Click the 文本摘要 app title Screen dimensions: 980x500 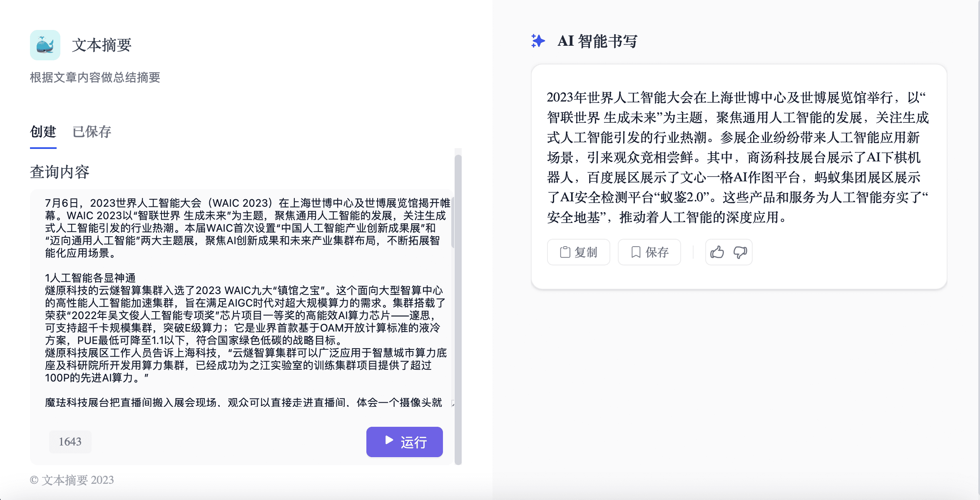102,45
